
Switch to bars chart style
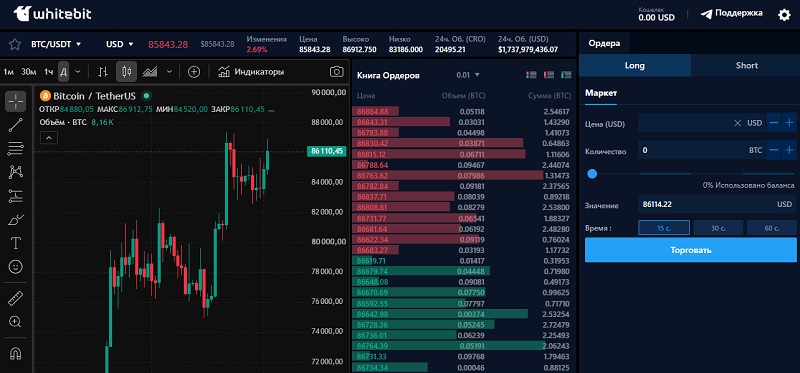103,72
